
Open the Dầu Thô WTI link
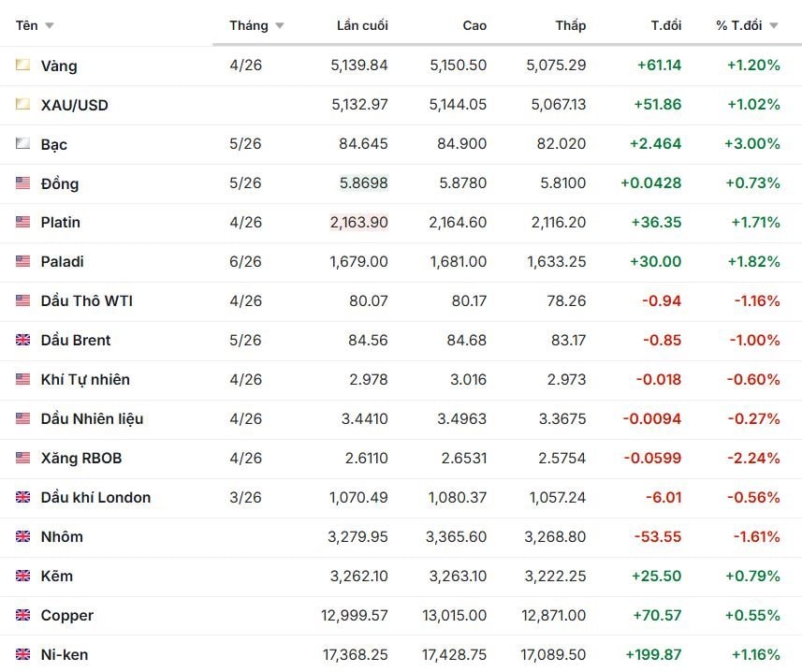pyautogui.click(x=87, y=301)
